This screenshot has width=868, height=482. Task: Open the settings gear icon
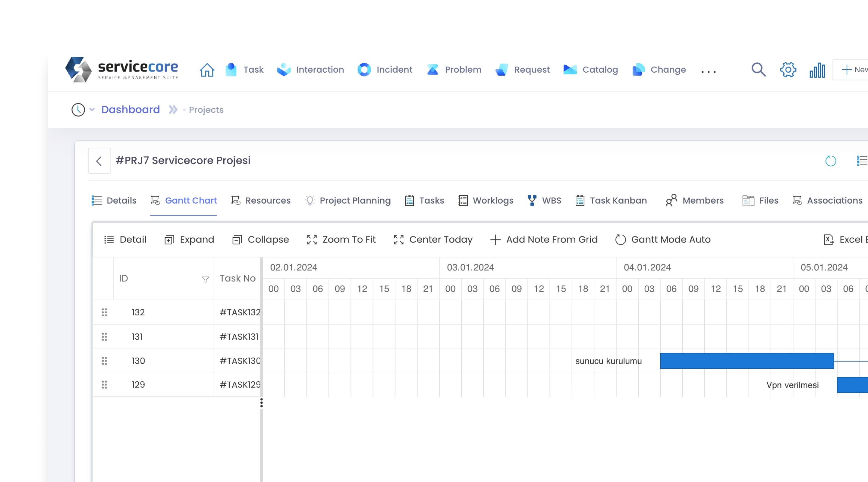pyautogui.click(x=788, y=70)
